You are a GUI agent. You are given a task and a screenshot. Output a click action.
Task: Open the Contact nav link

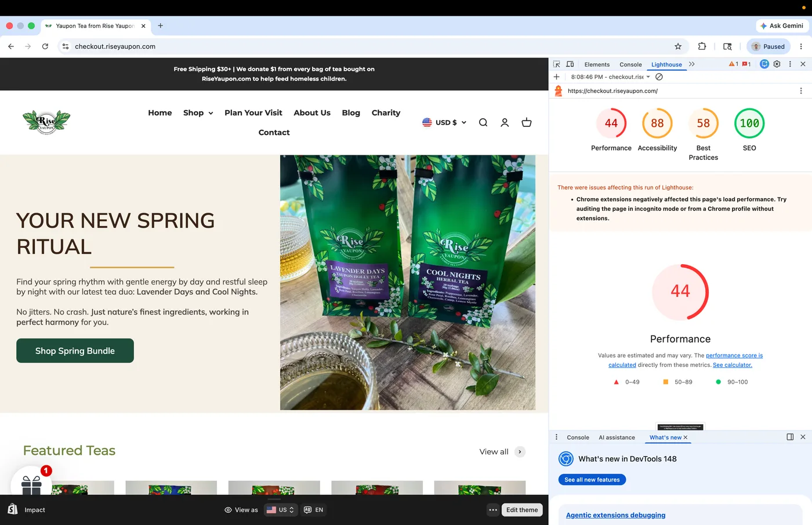pos(274,132)
